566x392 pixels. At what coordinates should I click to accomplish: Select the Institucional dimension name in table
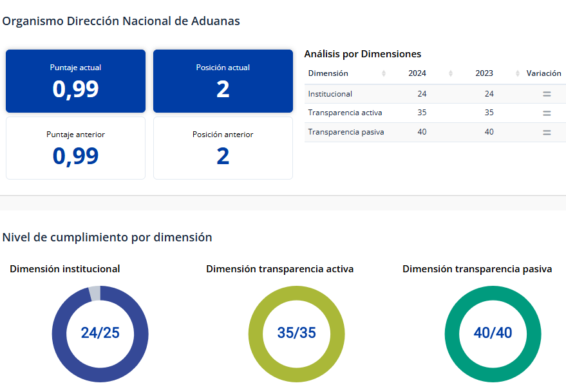click(330, 94)
